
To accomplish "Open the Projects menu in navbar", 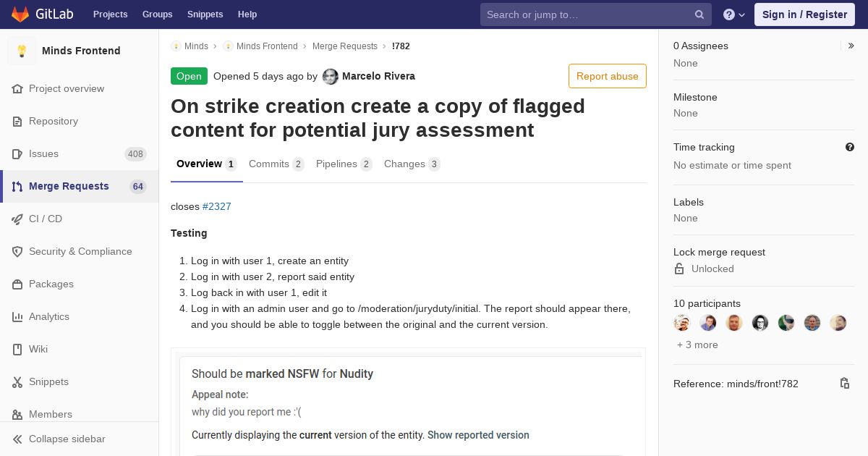I will click(111, 14).
